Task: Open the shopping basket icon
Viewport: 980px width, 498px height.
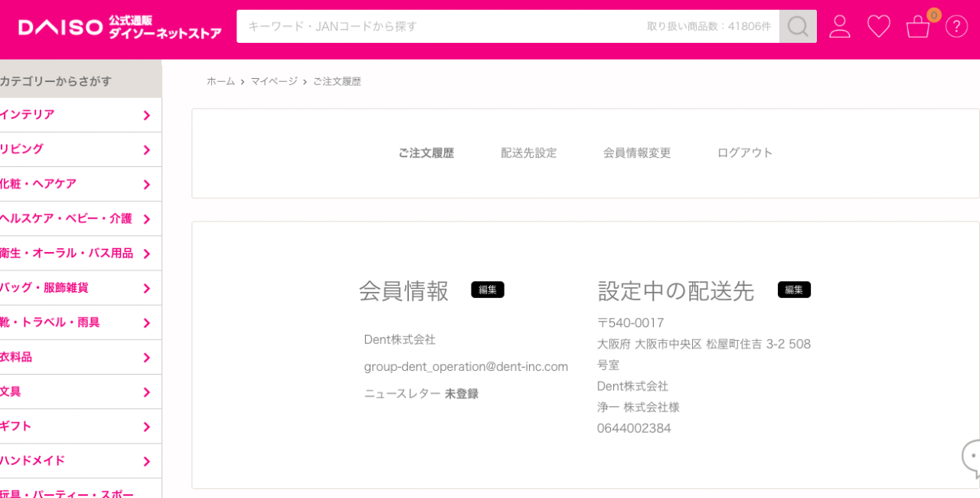Action: [918, 27]
